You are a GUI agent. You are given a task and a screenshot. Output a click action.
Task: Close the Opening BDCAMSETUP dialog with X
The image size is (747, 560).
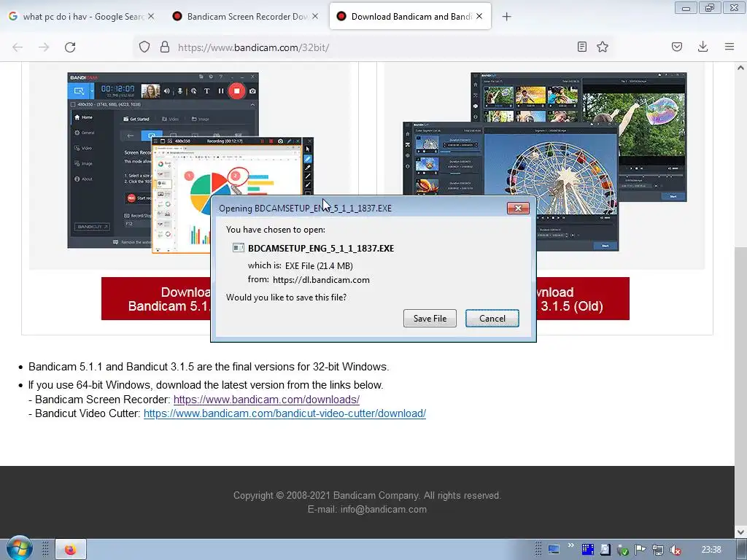518,208
